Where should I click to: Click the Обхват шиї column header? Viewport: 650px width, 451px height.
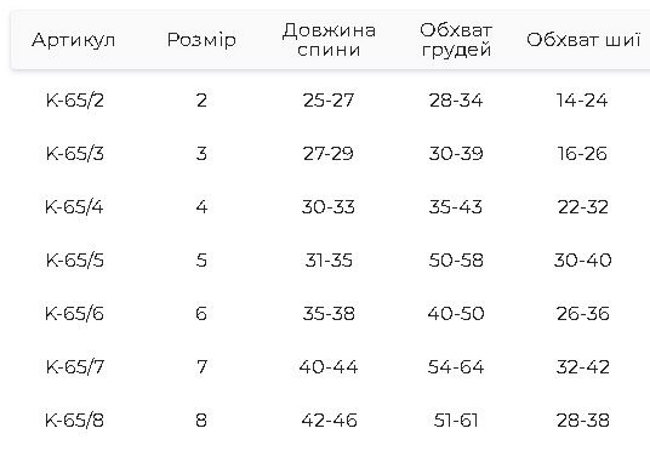coord(583,40)
